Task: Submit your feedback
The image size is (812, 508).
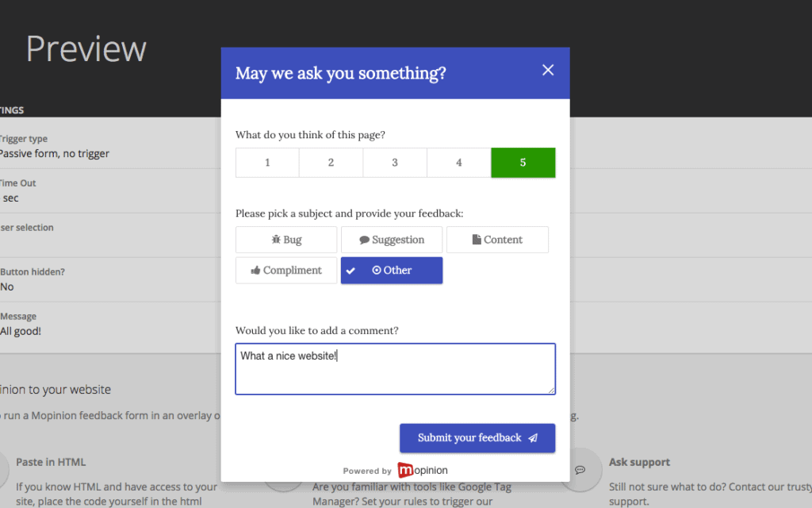Action: pyautogui.click(x=477, y=438)
